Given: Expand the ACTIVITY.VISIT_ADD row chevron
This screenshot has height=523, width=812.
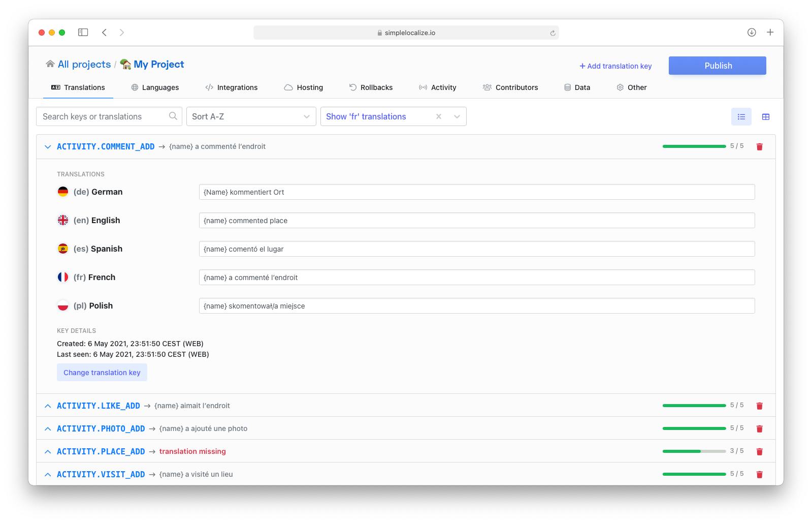Looking at the screenshot, I should pos(48,475).
